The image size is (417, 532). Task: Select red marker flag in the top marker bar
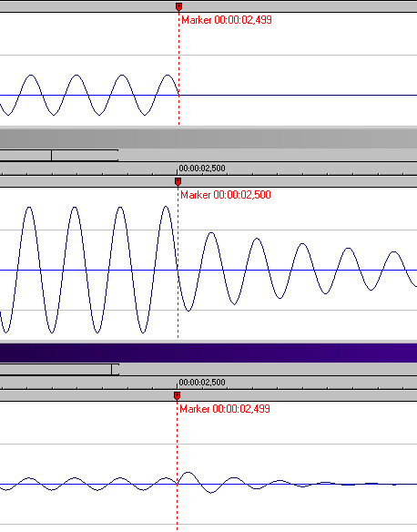[x=178, y=6]
